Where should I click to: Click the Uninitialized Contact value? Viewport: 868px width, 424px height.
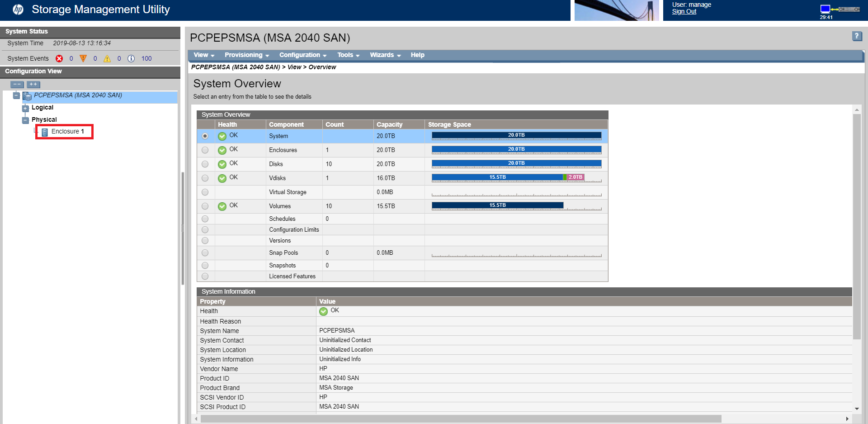coord(345,340)
